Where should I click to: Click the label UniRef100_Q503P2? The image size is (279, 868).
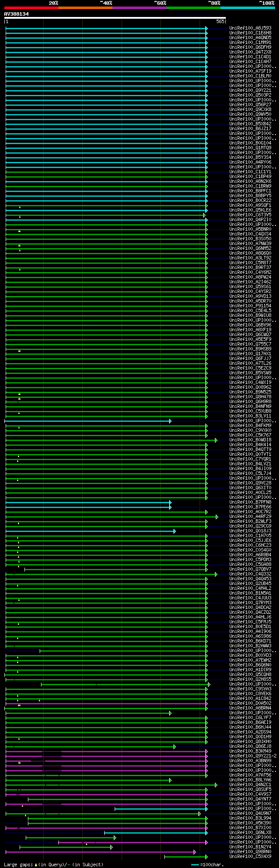click(x=250, y=95)
